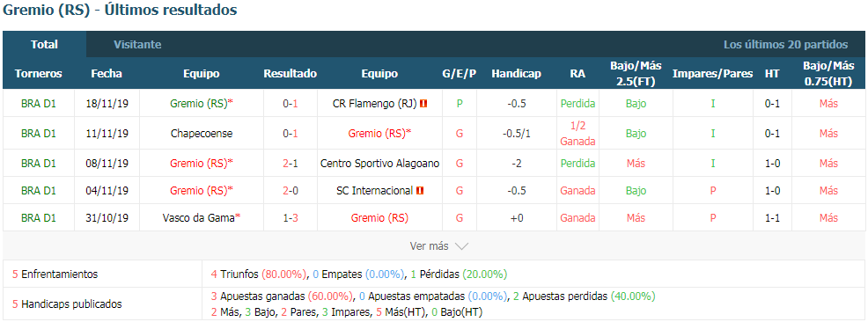Click CR Flamengo (RJ) team name
868x322 pixels.
[x=375, y=104]
